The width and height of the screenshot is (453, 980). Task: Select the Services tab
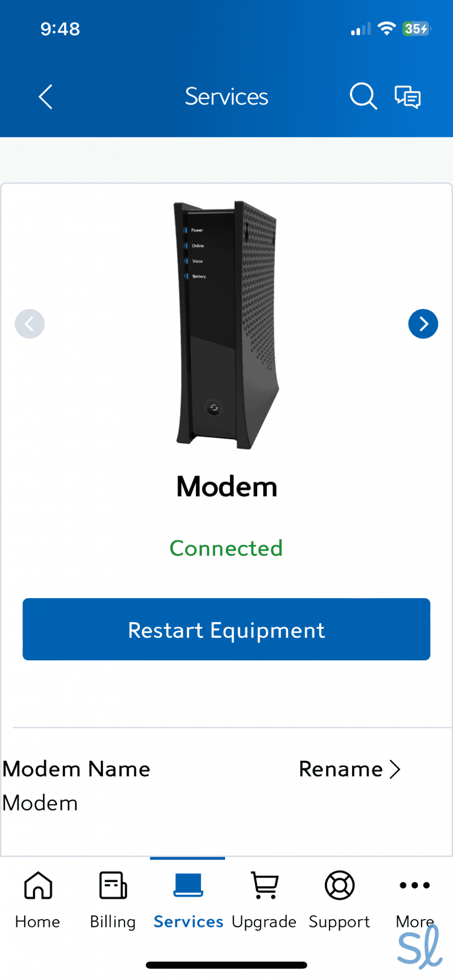click(x=188, y=900)
